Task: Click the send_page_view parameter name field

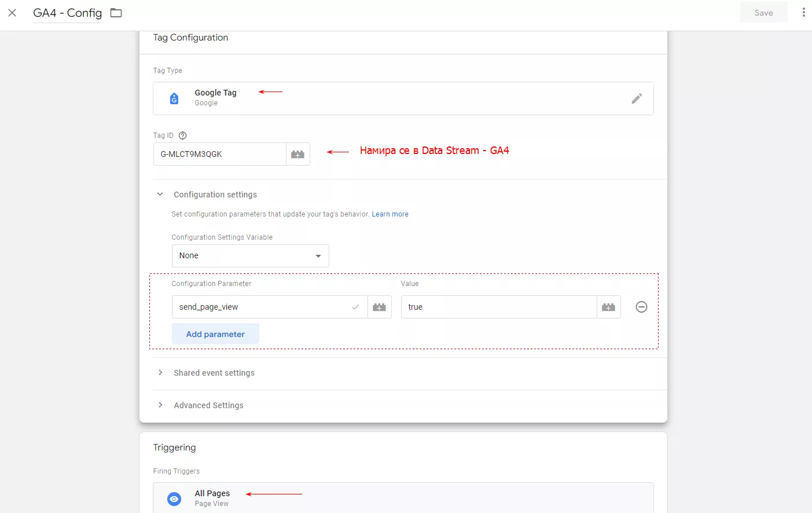Action: click(x=270, y=307)
